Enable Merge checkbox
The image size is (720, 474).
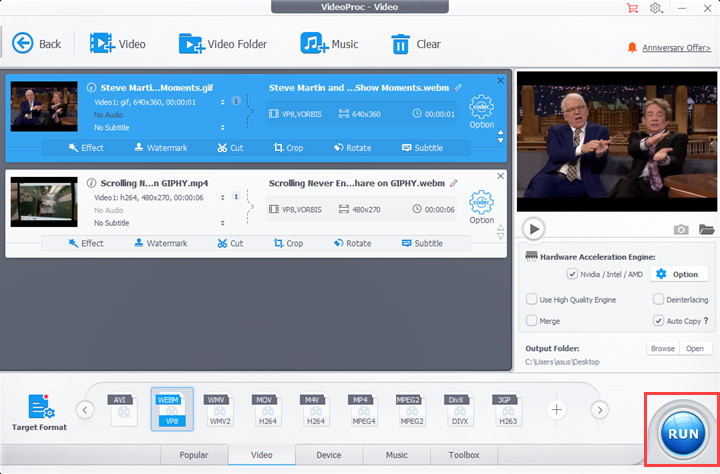[x=531, y=321]
